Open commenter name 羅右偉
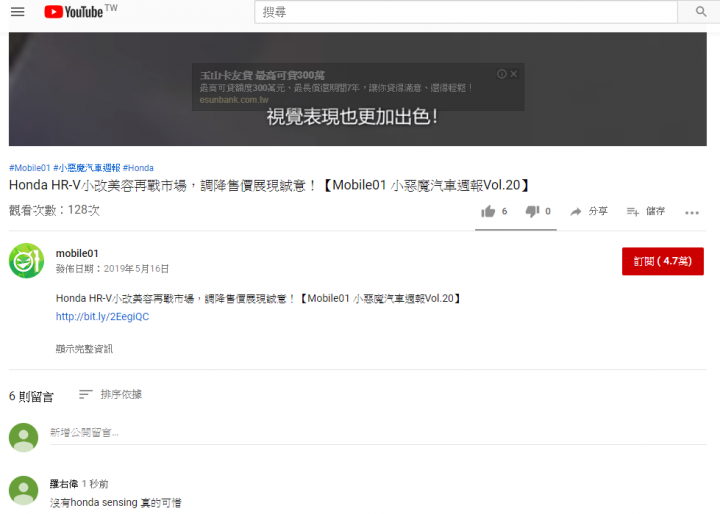720x514 pixels. click(64, 484)
